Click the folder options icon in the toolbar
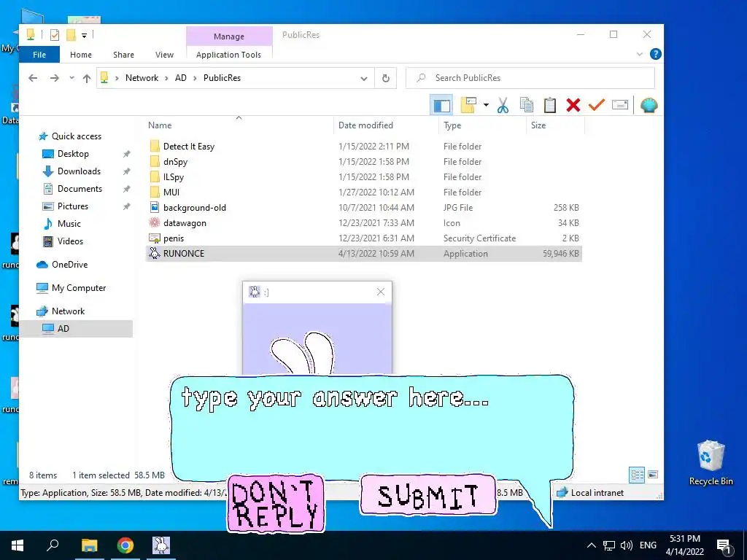Screen dimensions: 747x560 (x=468, y=105)
